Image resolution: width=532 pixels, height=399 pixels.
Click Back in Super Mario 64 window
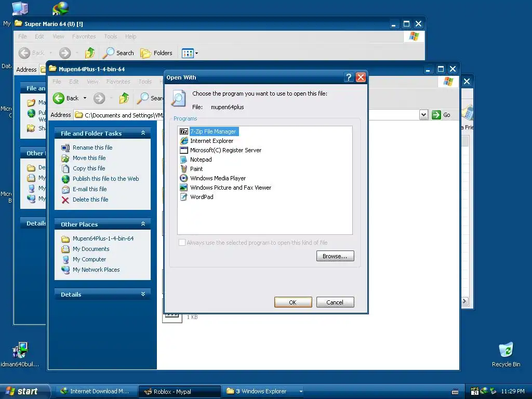click(31, 53)
